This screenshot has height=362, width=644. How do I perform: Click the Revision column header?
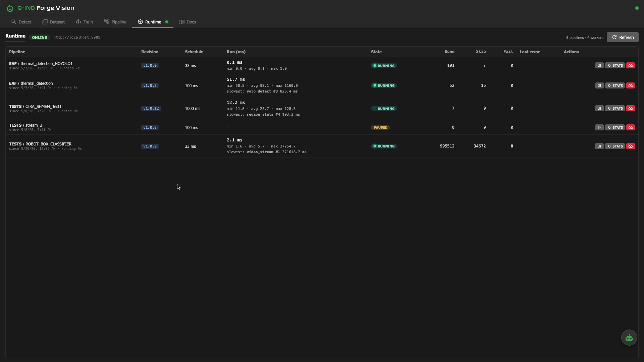tap(150, 52)
